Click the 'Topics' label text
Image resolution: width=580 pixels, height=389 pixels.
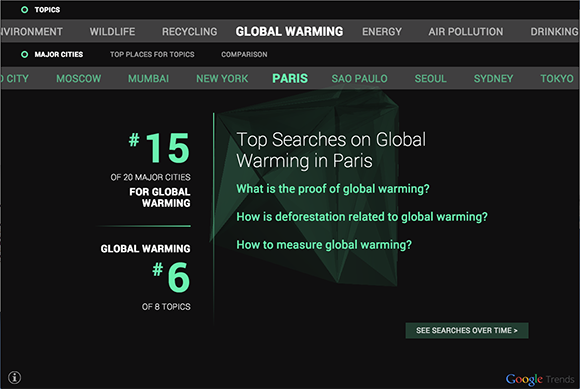47,10
